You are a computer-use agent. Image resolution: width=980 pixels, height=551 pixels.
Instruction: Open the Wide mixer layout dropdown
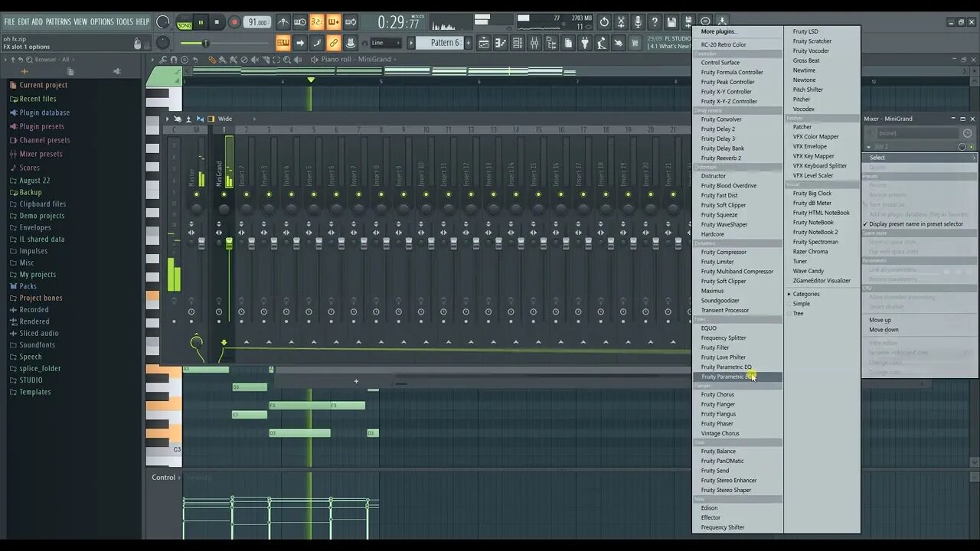[225, 119]
